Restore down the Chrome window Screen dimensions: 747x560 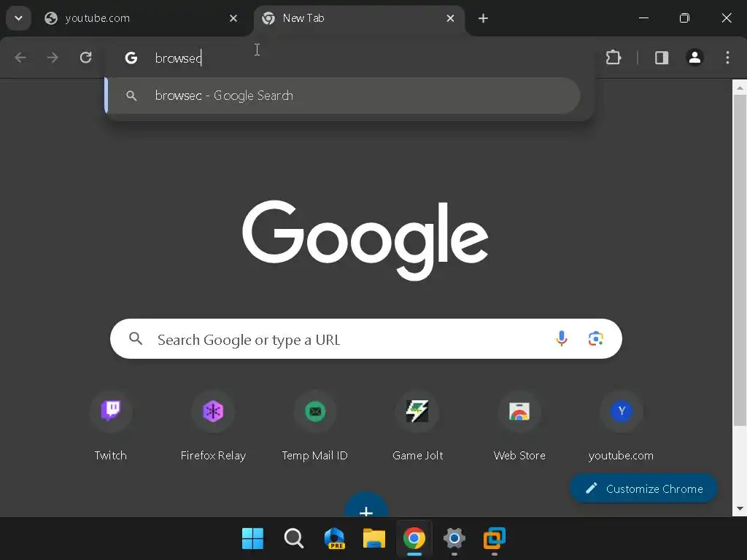pyautogui.click(x=684, y=18)
